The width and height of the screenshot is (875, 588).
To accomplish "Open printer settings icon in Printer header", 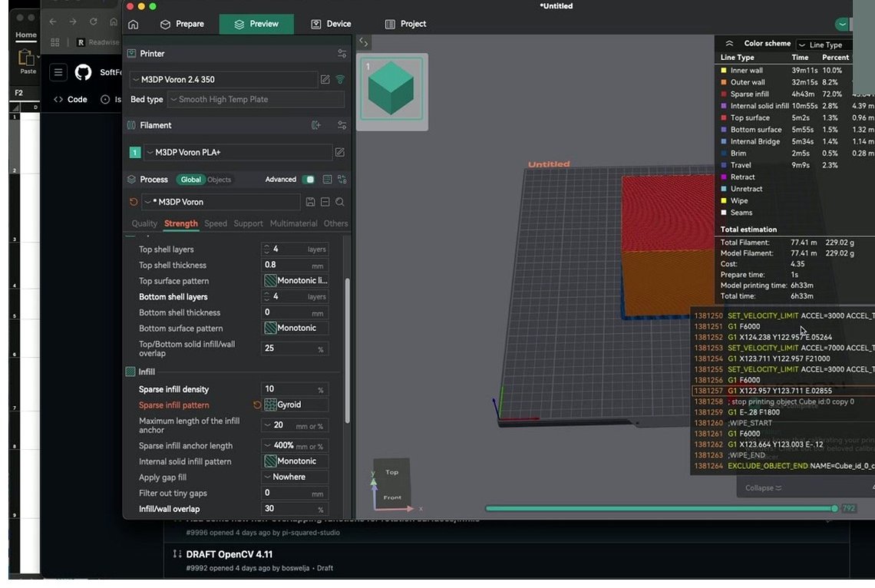I will (342, 54).
